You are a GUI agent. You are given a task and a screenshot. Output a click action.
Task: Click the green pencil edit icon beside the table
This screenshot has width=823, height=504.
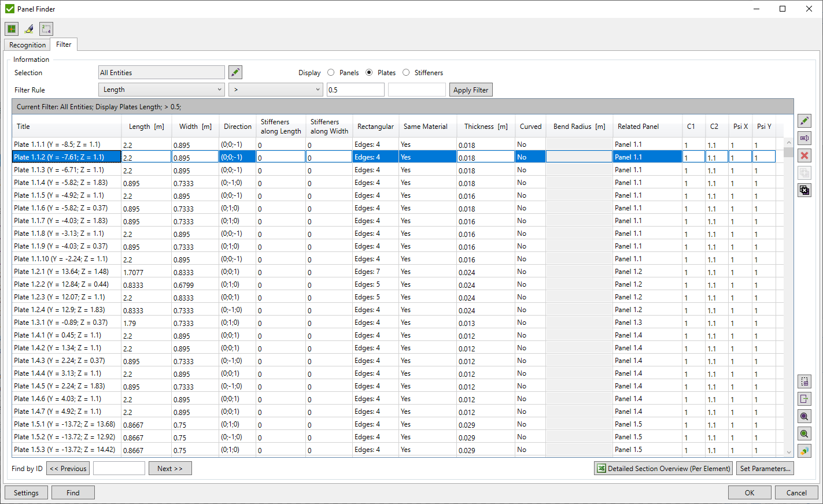804,121
